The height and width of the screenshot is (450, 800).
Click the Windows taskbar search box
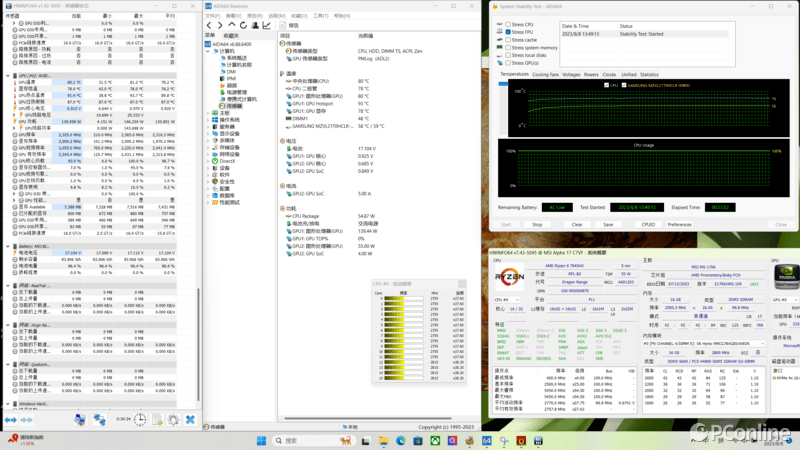pos(313,440)
